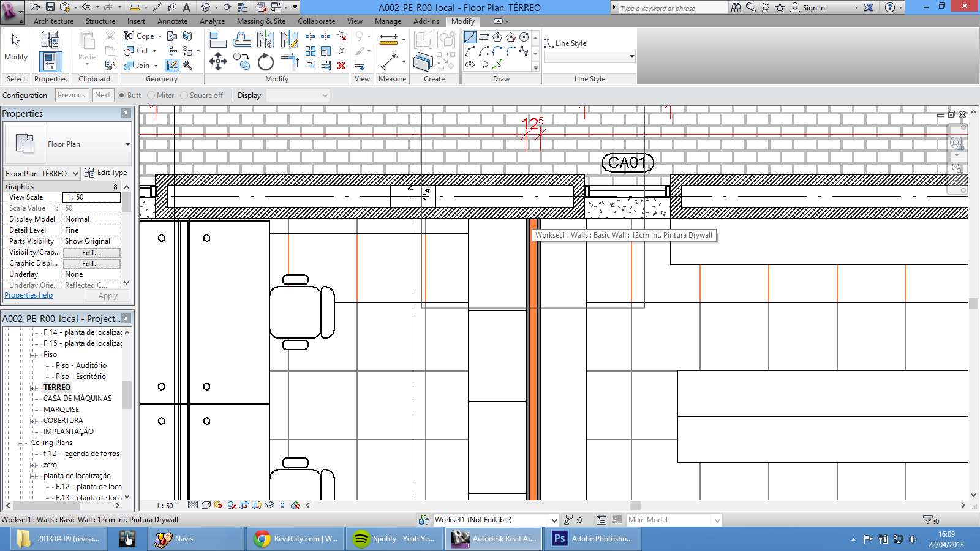
Task: Open the Line Style dropdown
Action: [589, 57]
